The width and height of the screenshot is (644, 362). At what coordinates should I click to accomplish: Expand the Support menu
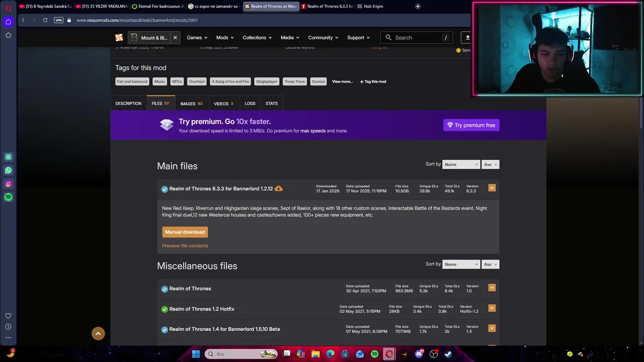tap(358, 38)
